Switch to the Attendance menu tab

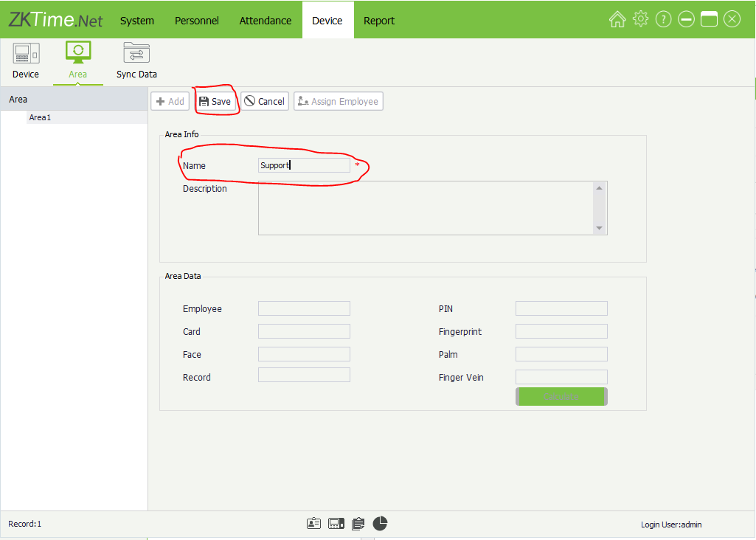(x=266, y=21)
